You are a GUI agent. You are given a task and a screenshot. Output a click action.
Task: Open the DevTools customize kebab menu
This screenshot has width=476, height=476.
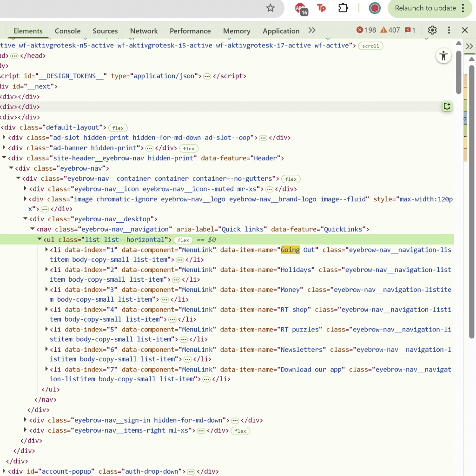(449, 30)
